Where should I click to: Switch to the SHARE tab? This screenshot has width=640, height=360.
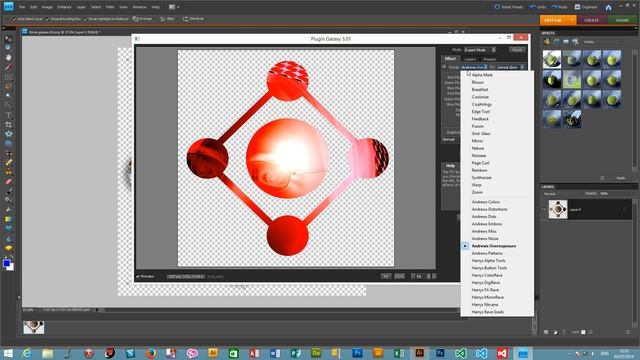click(622, 20)
